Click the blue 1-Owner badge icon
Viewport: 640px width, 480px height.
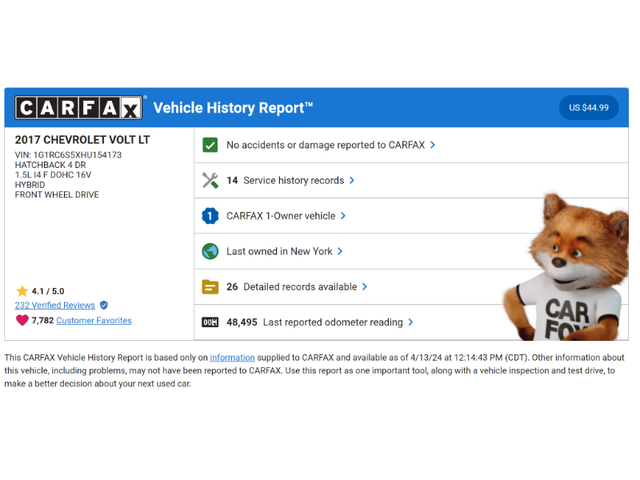coord(210,216)
